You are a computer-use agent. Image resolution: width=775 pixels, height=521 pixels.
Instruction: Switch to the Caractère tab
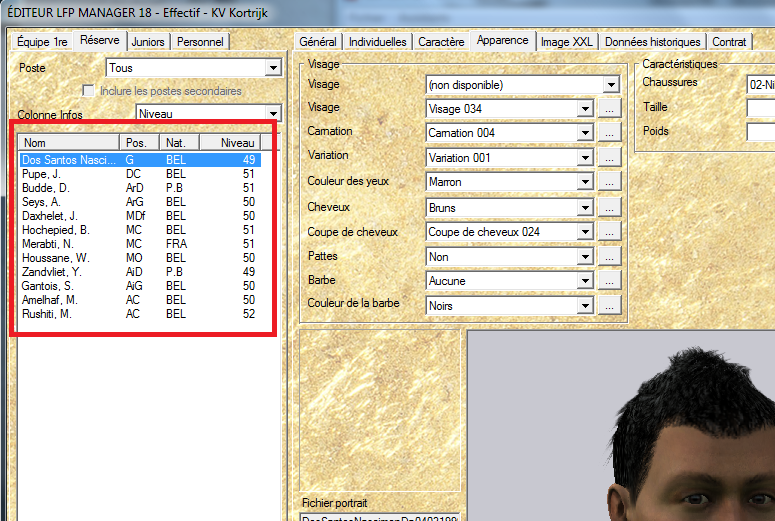tap(441, 42)
